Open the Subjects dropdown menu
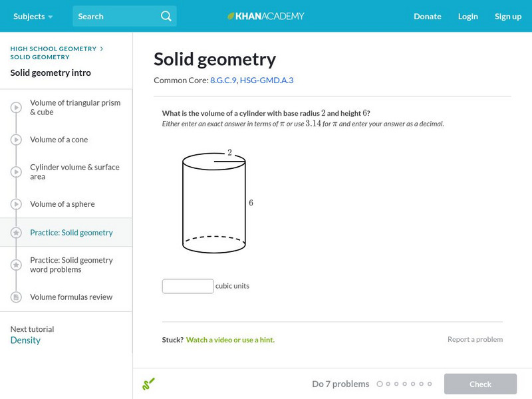Image resolution: width=532 pixels, height=399 pixels. coord(33,16)
